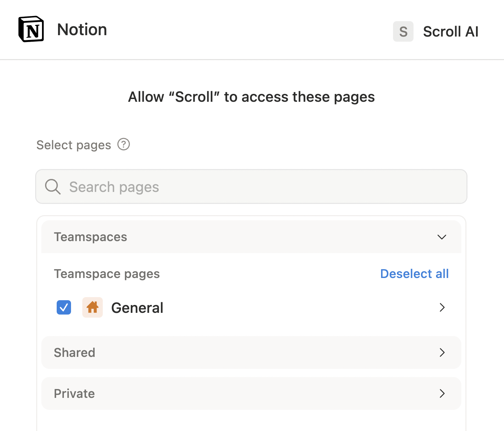504x431 pixels.
Task: Open the help tooltip beside Select pages
Action: click(124, 144)
